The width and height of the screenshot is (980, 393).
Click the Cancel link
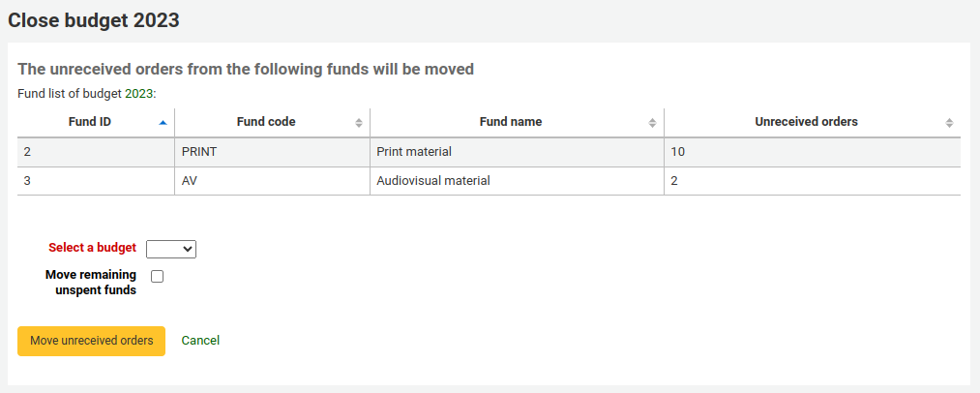tap(200, 341)
